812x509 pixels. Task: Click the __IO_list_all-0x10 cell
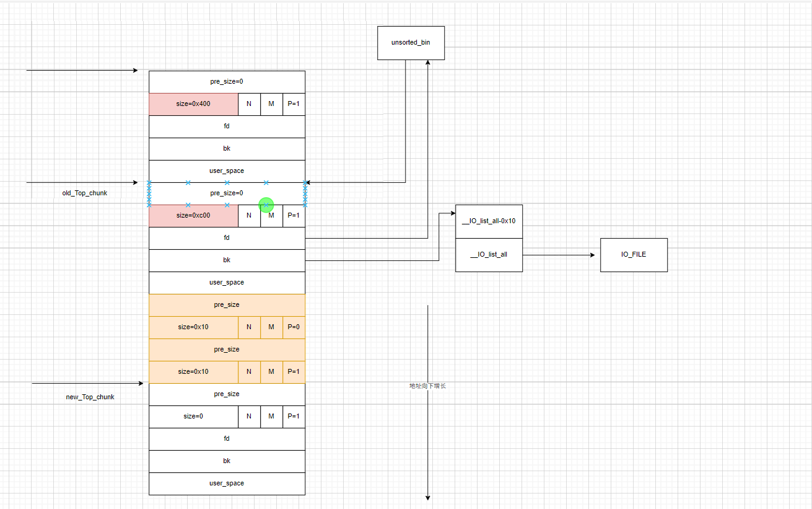tap(489, 221)
